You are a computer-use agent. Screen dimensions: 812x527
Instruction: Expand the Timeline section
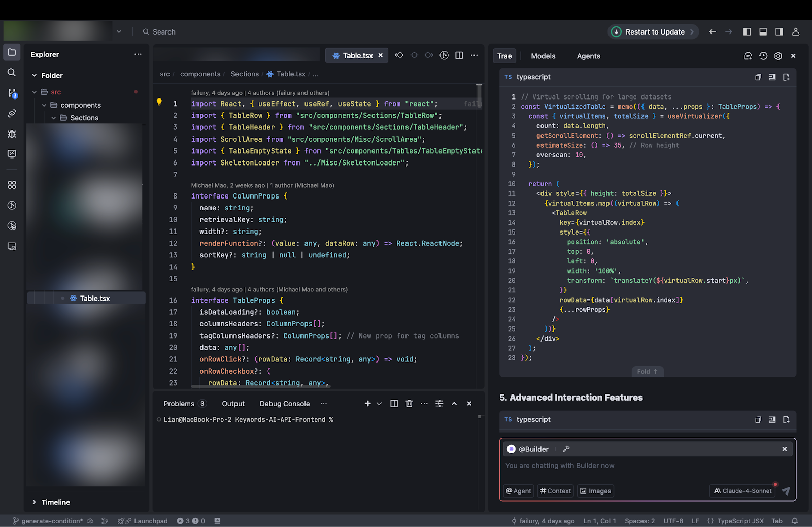55,502
